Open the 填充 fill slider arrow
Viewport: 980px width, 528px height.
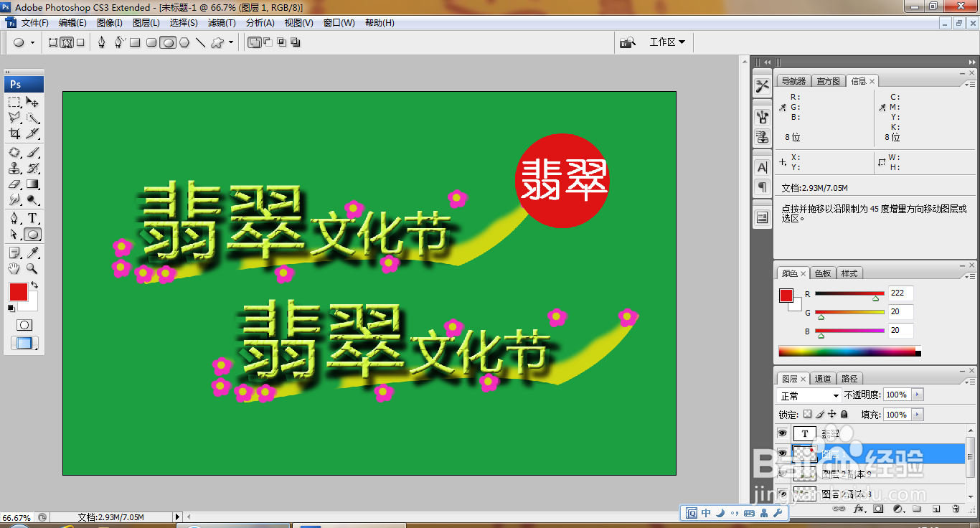coord(918,415)
